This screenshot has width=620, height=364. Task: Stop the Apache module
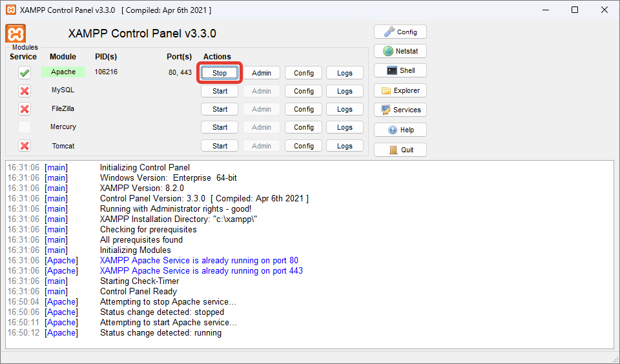pos(220,73)
